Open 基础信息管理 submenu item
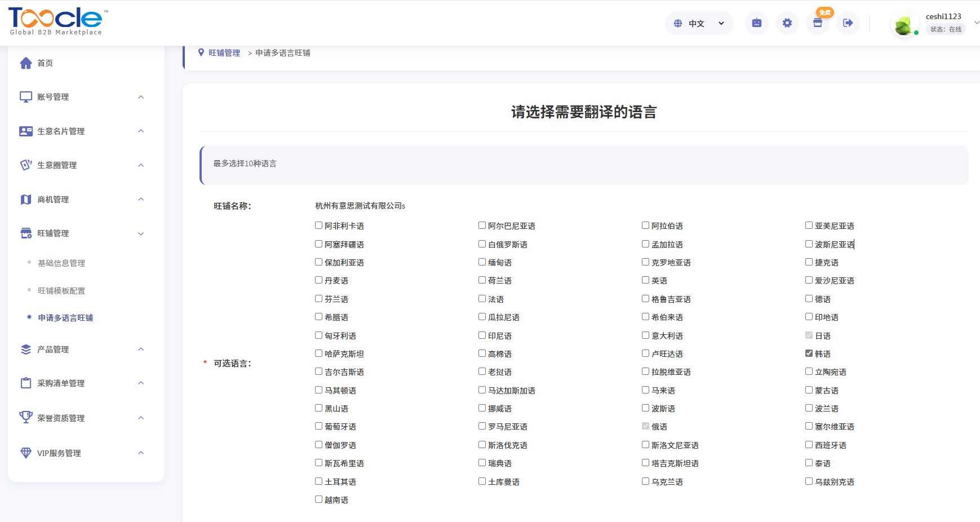This screenshot has height=522, width=980. (x=61, y=263)
